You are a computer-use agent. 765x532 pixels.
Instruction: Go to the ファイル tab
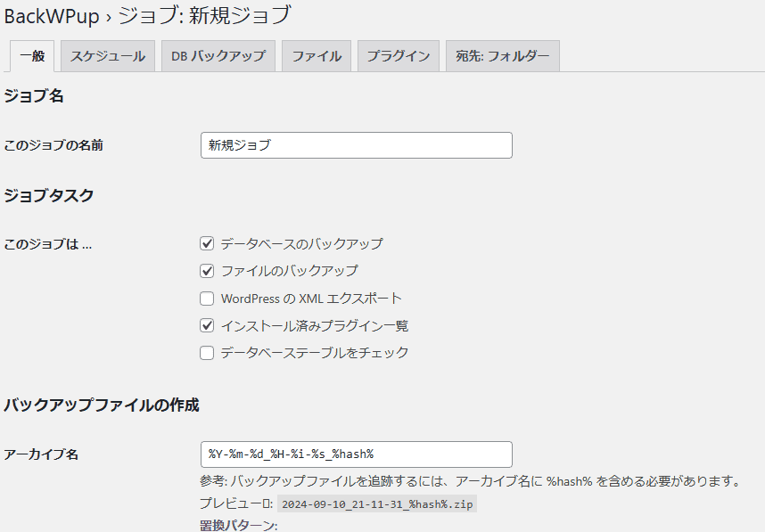[317, 55]
